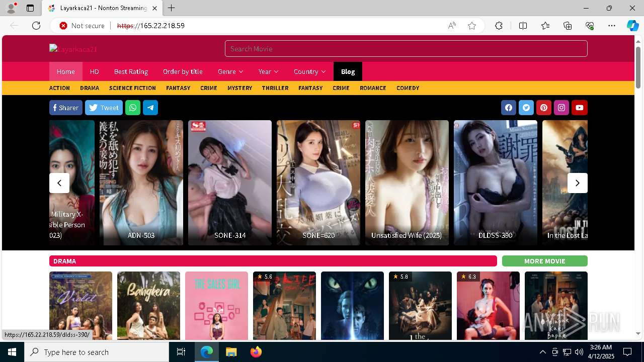Screen dimensions: 644x362
Task: Filter by COMEDY genre link
Action: coord(408,88)
